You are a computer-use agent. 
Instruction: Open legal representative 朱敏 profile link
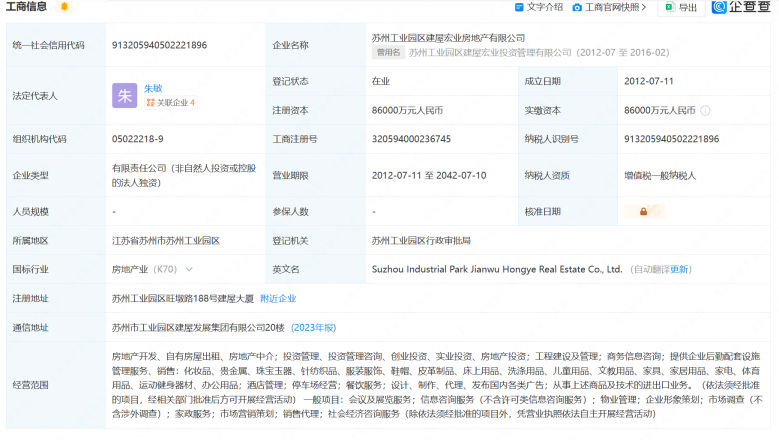pos(153,88)
